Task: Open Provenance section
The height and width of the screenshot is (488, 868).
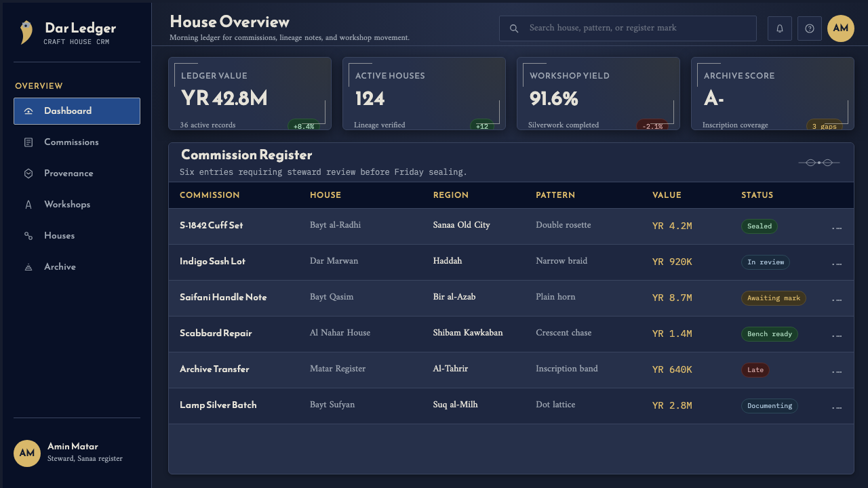Action: (77, 174)
